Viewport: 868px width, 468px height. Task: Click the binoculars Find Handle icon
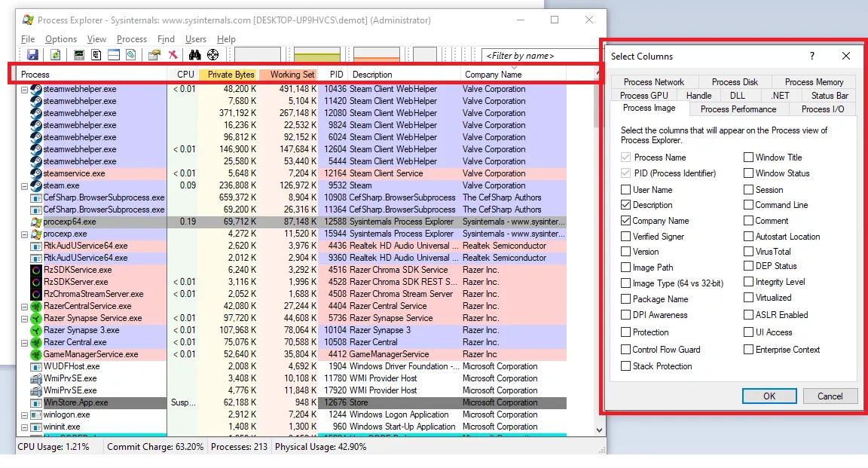194,55
